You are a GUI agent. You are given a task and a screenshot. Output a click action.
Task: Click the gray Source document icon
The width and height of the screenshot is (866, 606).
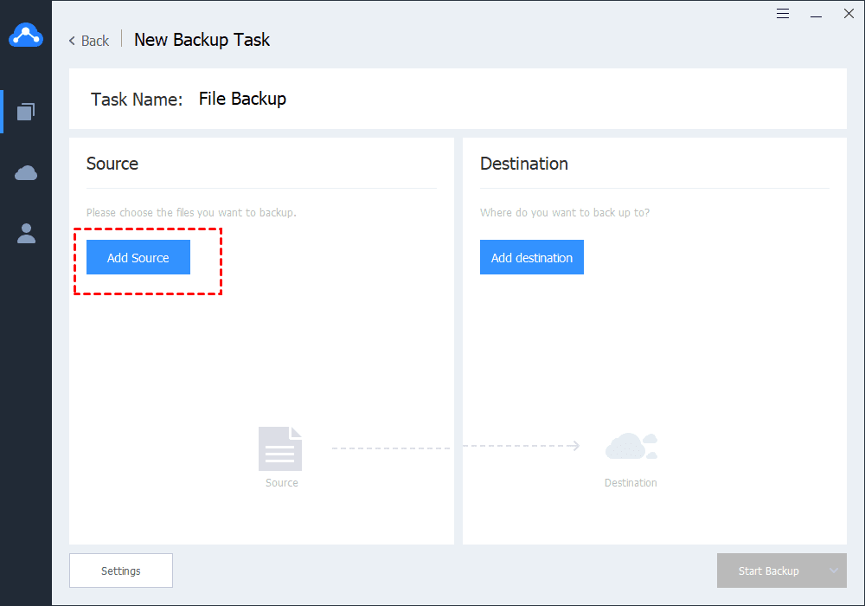coord(280,449)
